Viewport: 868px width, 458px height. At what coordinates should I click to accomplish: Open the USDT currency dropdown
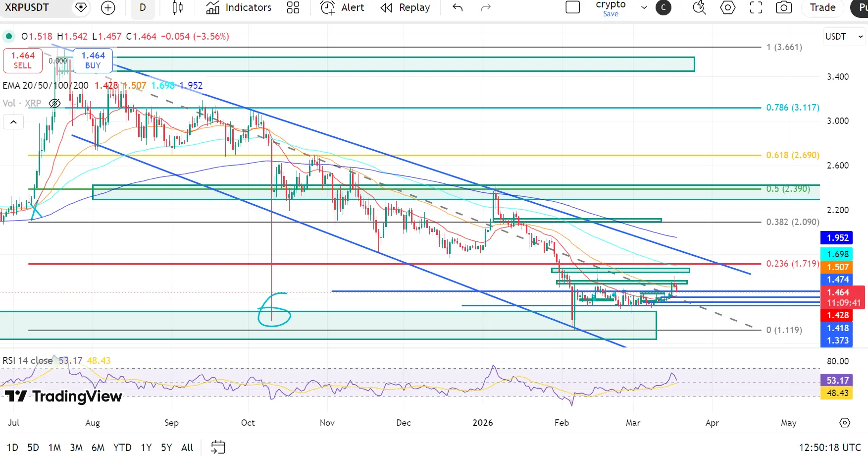click(x=844, y=37)
